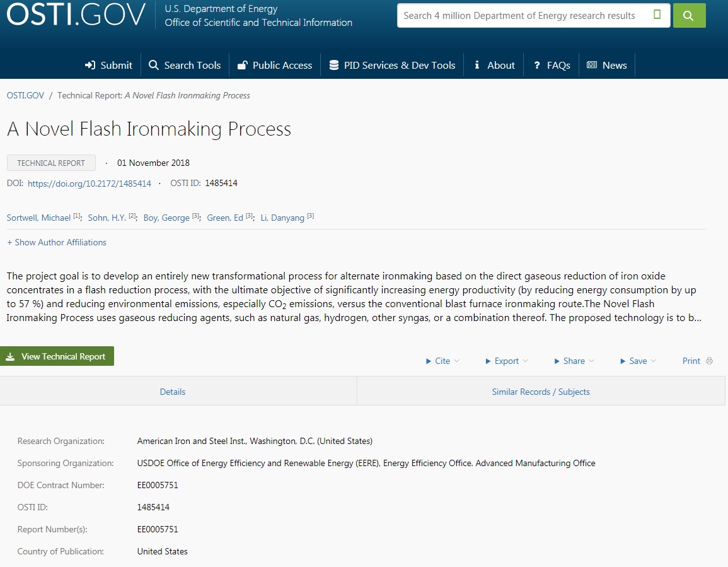
Task: Click the small green icon inside search box
Action: pos(657,15)
